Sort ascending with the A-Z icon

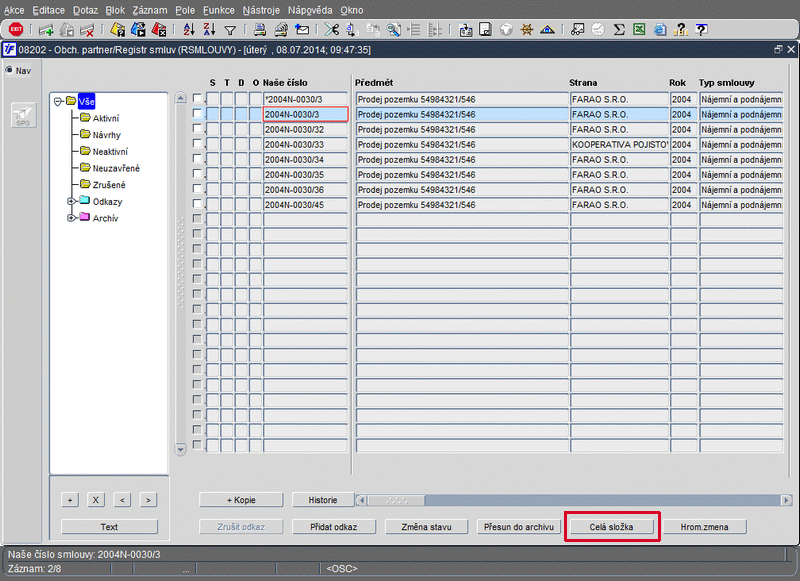point(189,30)
